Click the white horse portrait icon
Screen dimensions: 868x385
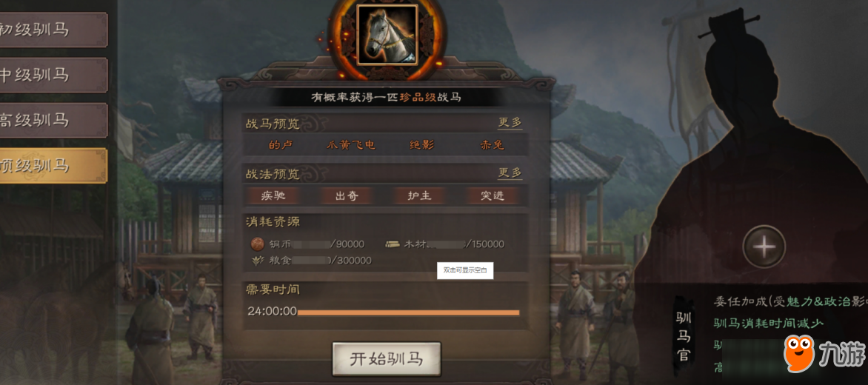(387, 34)
